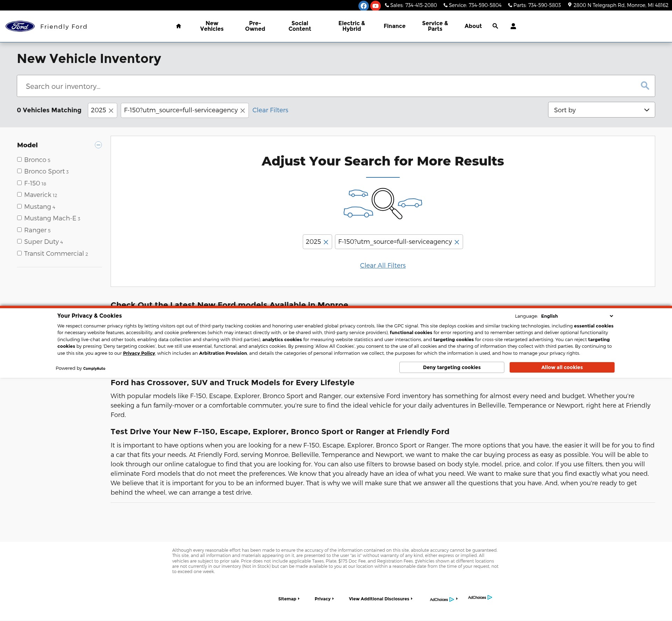Open the cookie Language dropdown
The width and height of the screenshot is (672, 621).
[577, 316]
